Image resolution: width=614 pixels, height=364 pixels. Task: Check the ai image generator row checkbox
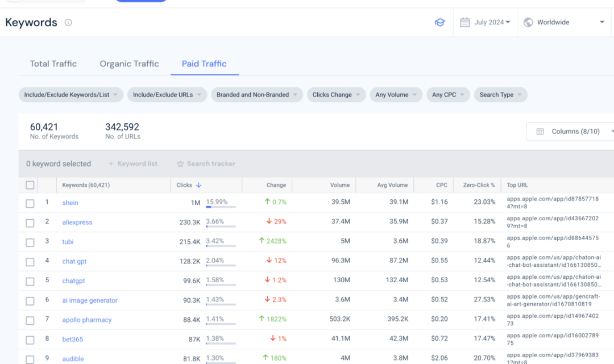pos(30,301)
